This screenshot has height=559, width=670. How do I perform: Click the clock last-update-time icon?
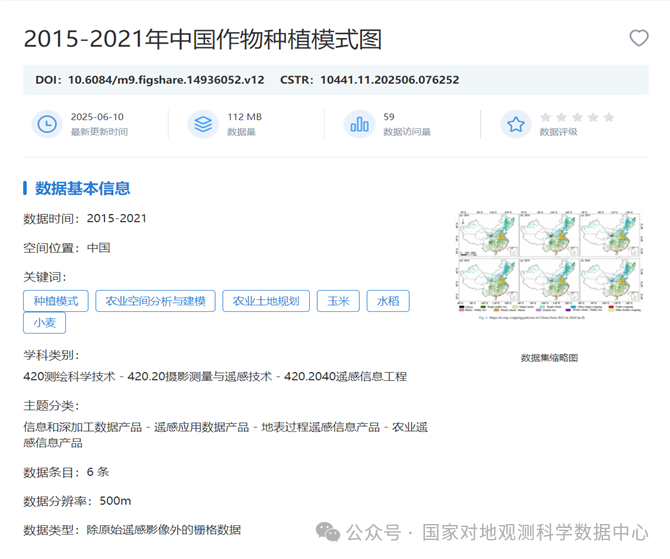47,124
